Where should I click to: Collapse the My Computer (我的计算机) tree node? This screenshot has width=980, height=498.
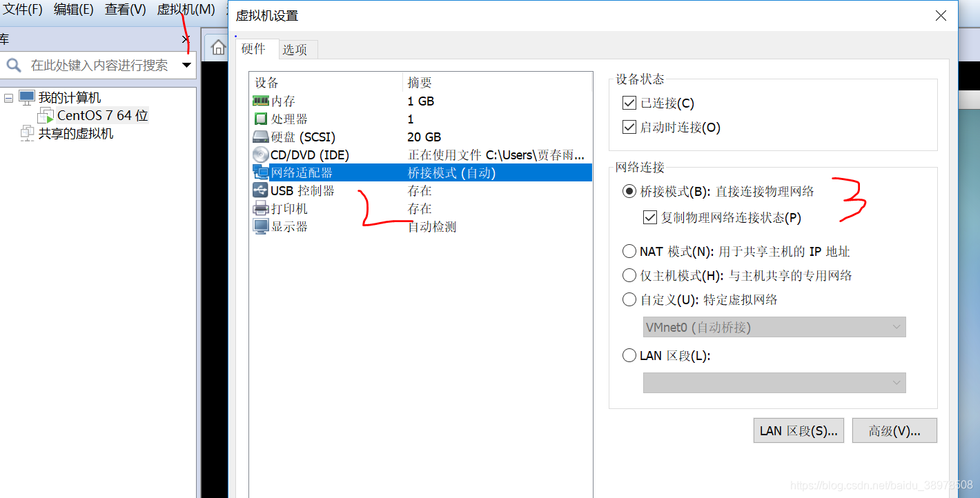[x=9, y=98]
